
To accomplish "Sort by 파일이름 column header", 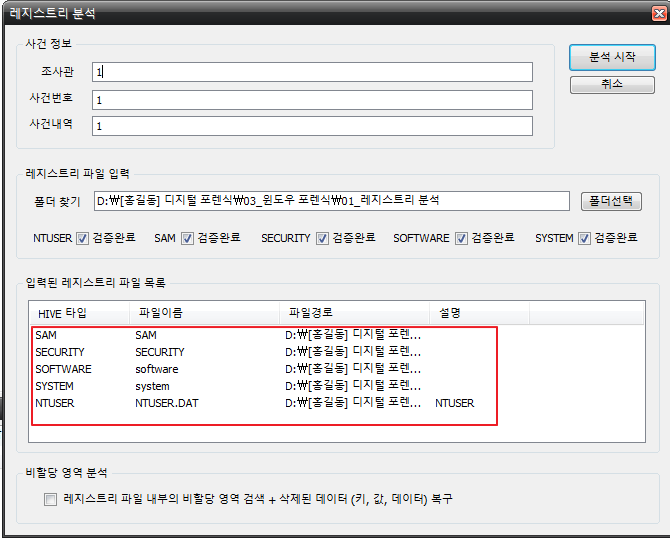I will pos(204,313).
